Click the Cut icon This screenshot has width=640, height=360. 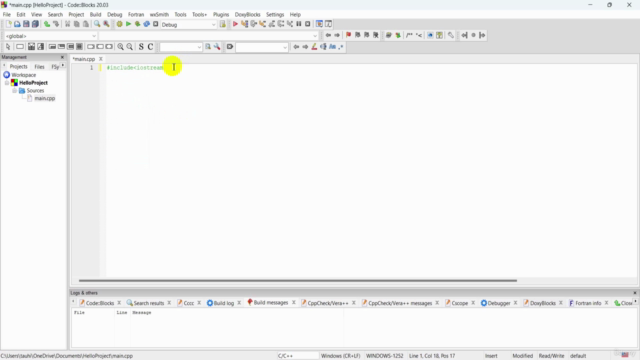coord(68,24)
